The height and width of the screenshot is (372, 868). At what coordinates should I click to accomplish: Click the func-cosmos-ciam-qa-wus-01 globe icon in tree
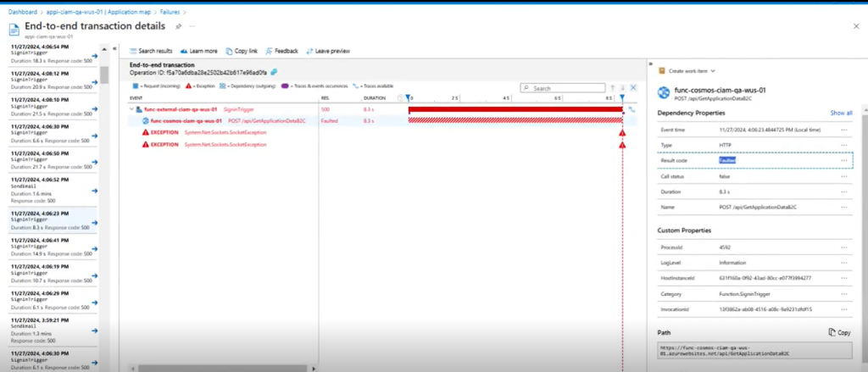(x=146, y=120)
